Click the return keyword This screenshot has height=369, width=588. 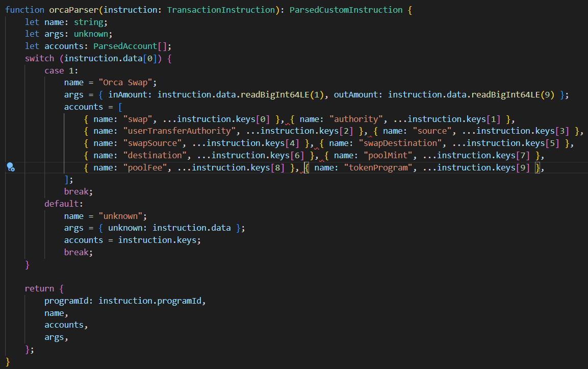pos(40,288)
